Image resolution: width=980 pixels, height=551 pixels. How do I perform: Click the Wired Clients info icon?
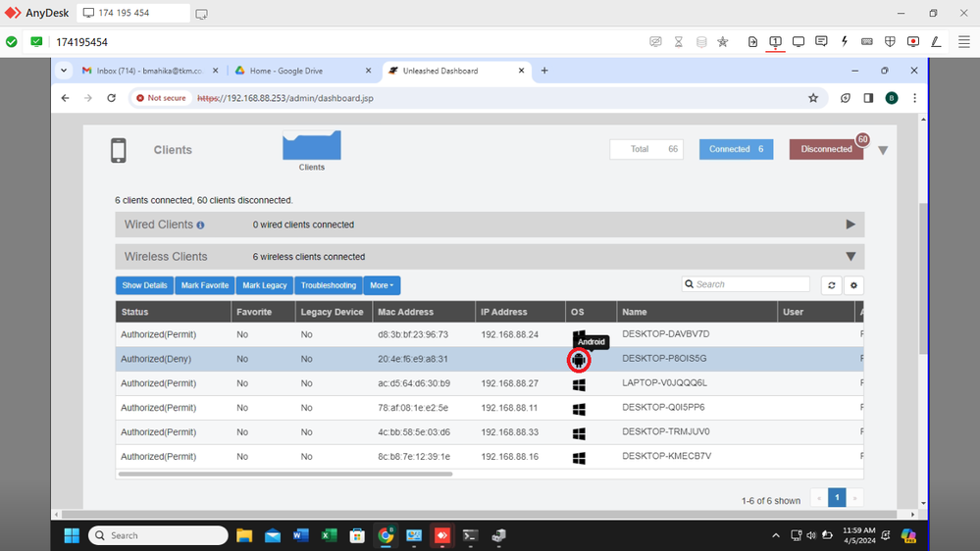coord(201,225)
